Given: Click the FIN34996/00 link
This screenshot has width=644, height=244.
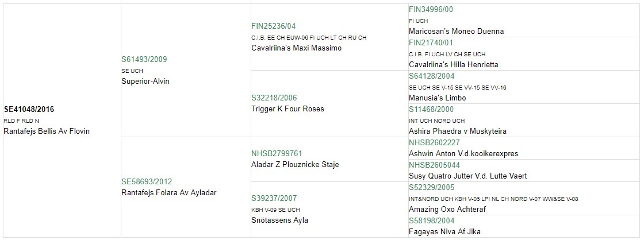Looking at the screenshot, I should coord(431,9).
